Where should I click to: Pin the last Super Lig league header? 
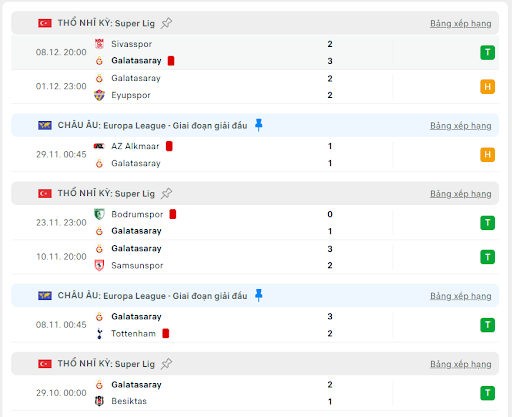[x=166, y=364]
